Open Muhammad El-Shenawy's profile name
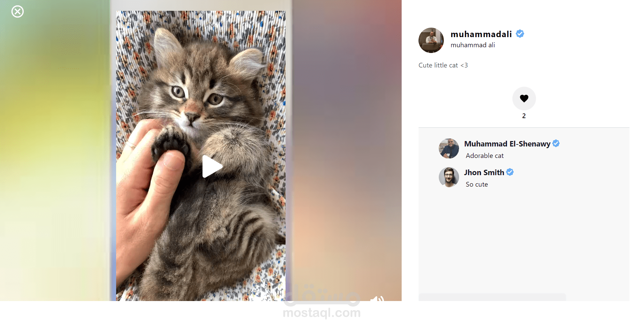 click(x=507, y=144)
